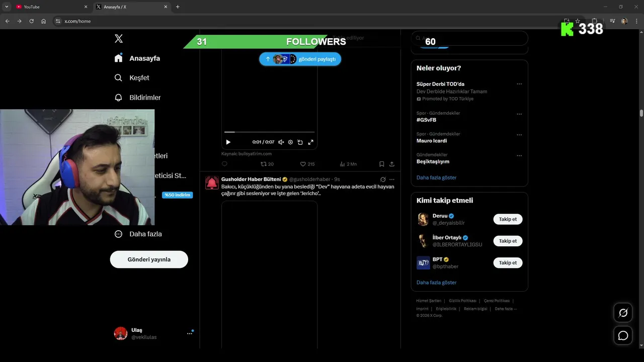Toggle picture-in-picture on the video
This screenshot has height=362, width=644.
[x=300, y=142]
